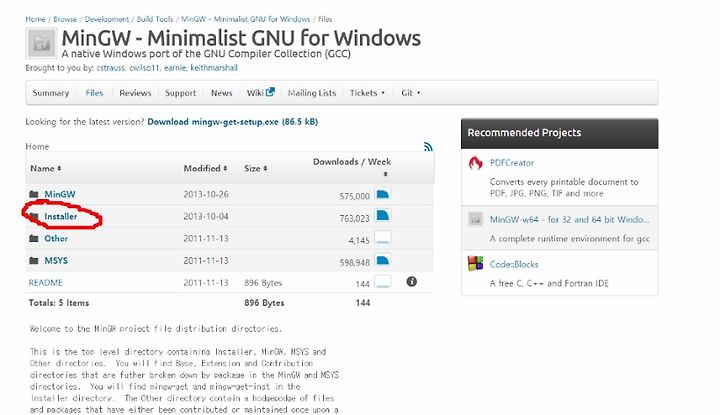Click the PDFCreator flame icon
Viewport: 720px width, 415px height.
click(x=475, y=163)
